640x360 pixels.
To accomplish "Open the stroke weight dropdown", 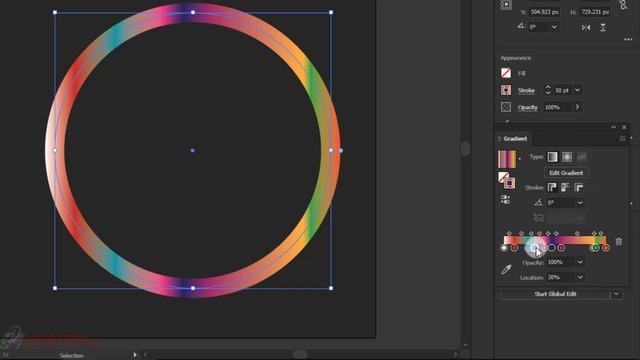I will click(577, 90).
